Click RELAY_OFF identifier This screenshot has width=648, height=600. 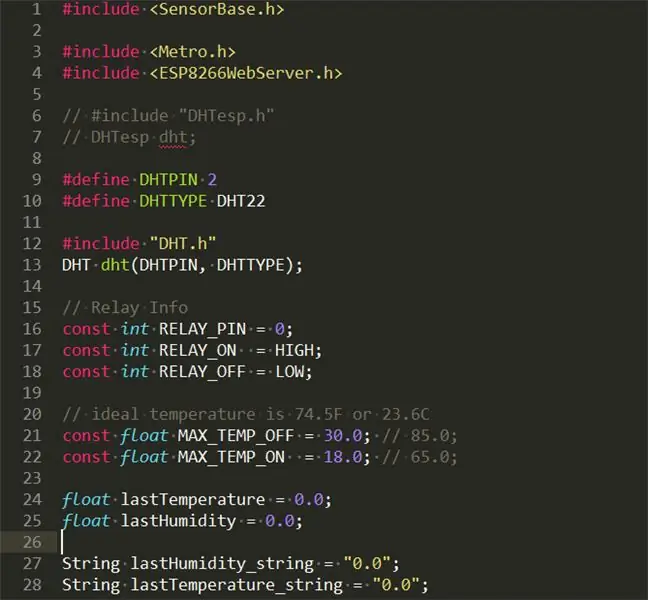pyautogui.click(x=202, y=372)
